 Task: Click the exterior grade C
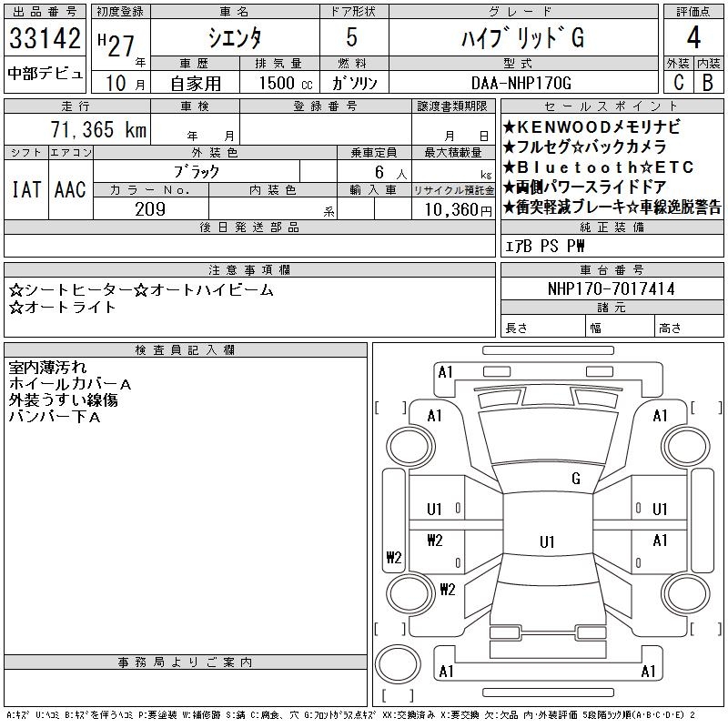679,82
